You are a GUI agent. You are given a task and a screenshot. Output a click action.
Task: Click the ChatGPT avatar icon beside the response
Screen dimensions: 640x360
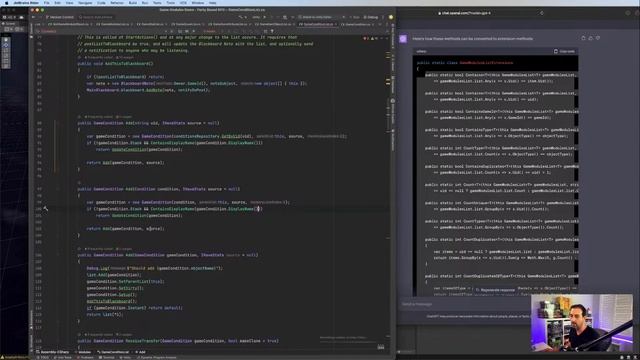click(x=403, y=38)
